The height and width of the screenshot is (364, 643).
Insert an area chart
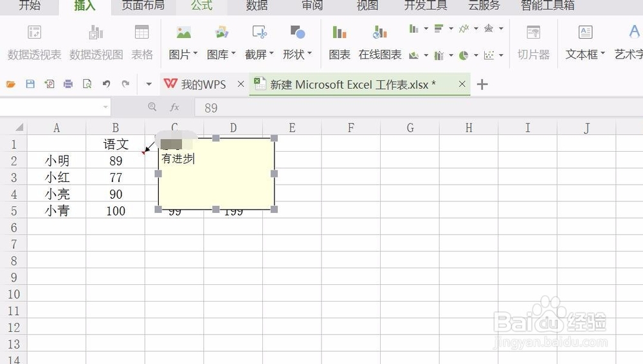[413, 55]
